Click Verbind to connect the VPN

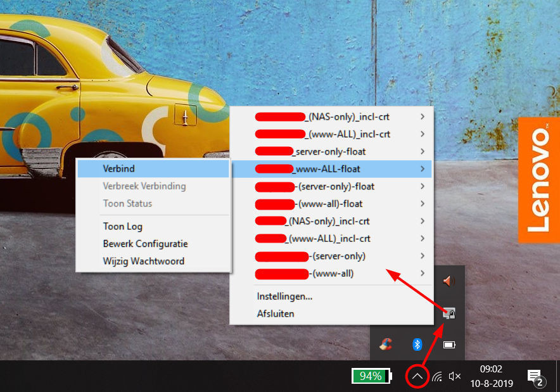click(153, 168)
